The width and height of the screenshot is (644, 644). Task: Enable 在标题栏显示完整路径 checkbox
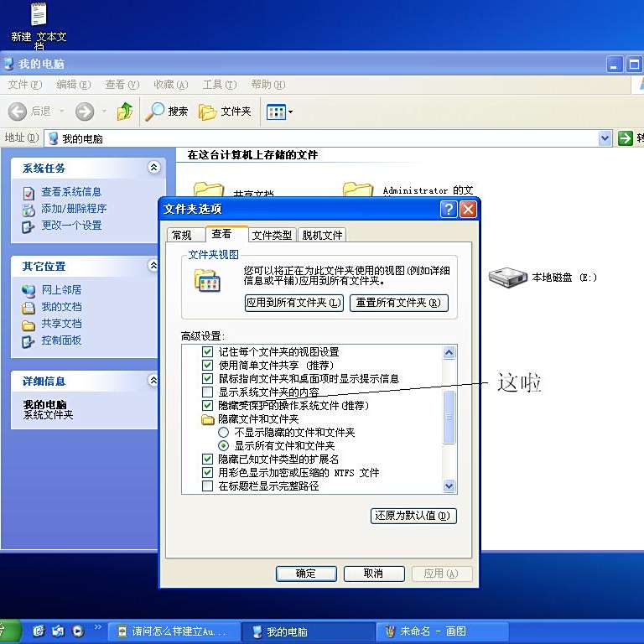207,486
